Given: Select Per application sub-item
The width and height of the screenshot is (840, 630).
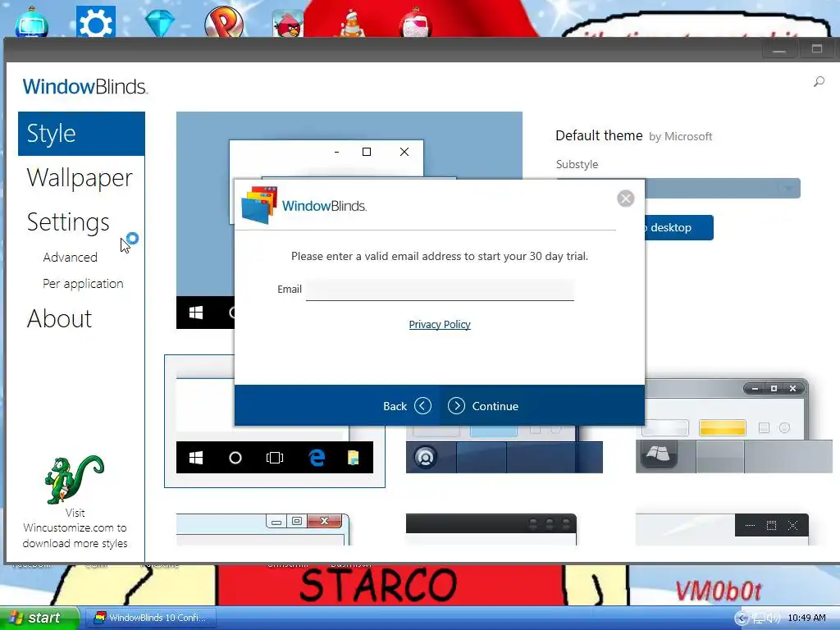Looking at the screenshot, I should pyautogui.click(x=83, y=283).
